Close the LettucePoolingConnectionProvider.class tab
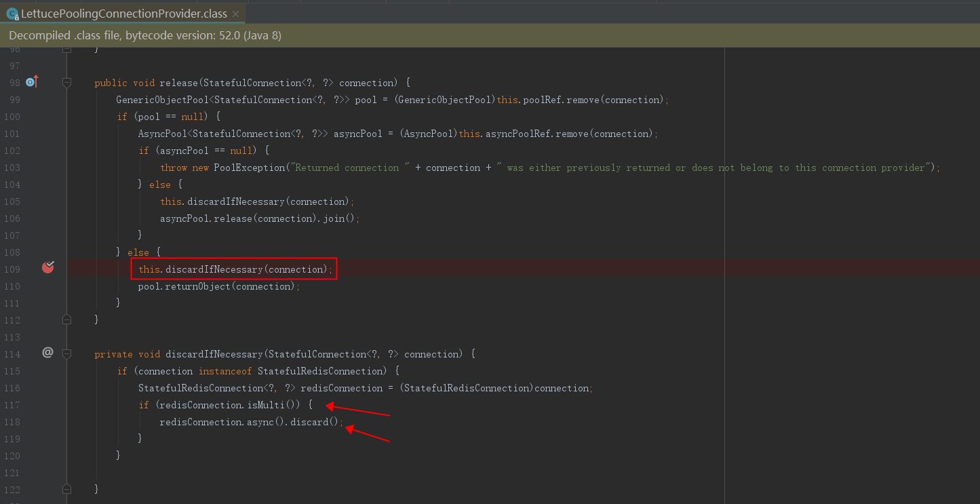This screenshot has width=980, height=504. click(235, 12)
